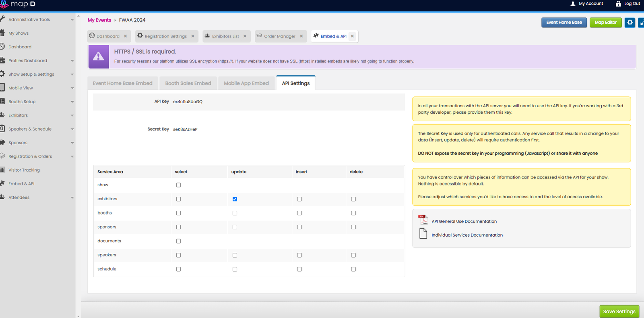Switch to the Booth Sales Embed tab
The height and width of the screenshot is (318, 644).
click(188, 83)
